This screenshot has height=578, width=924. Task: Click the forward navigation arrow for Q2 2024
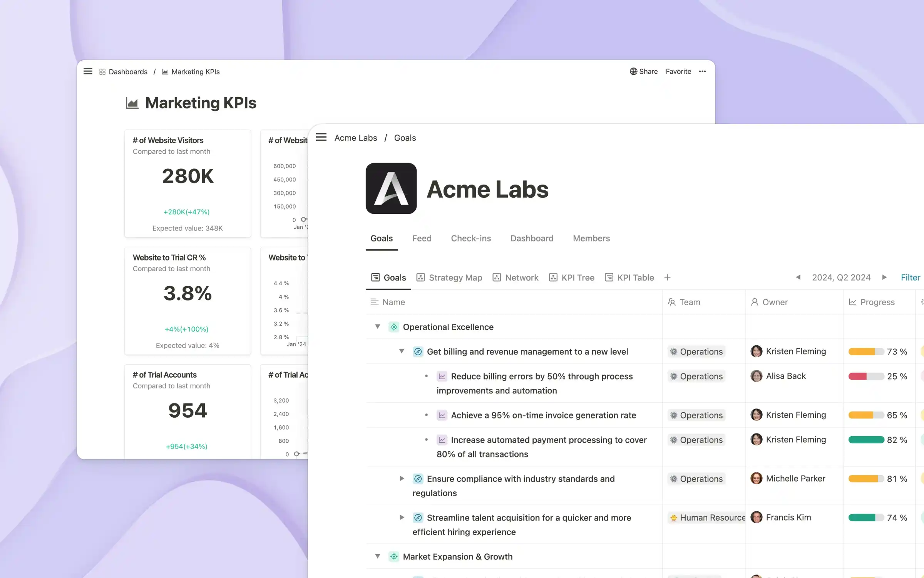tap(885, 278)
